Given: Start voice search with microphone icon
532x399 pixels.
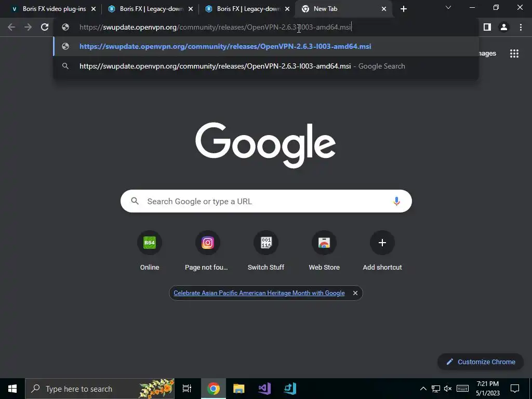Looking at the screenshot, I should click(396, 201).
